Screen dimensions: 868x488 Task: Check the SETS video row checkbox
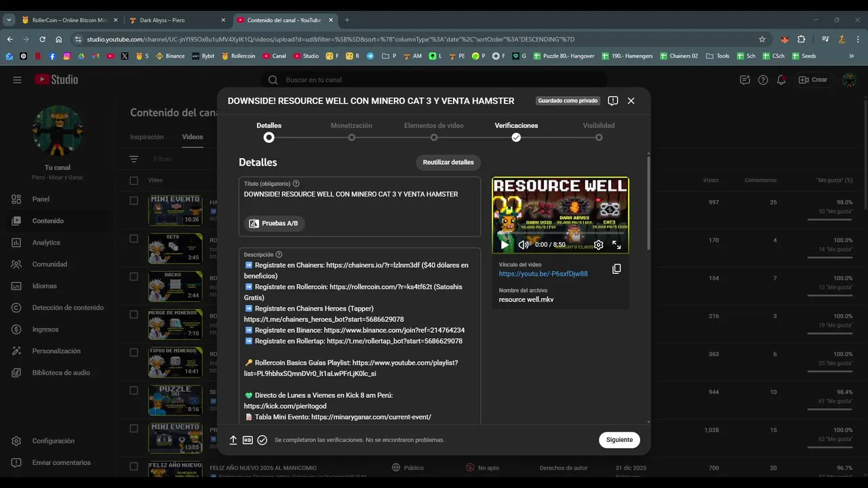click(134, 239)
